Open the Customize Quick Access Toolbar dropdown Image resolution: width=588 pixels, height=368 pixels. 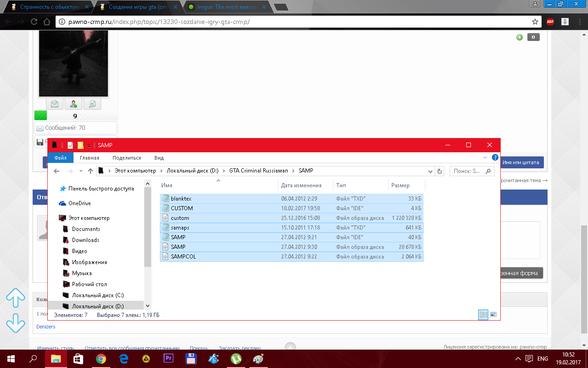click(89, 146)
